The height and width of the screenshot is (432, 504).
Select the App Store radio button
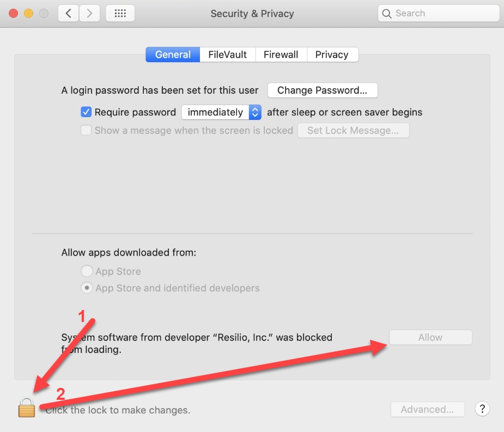tap(87, 271)
